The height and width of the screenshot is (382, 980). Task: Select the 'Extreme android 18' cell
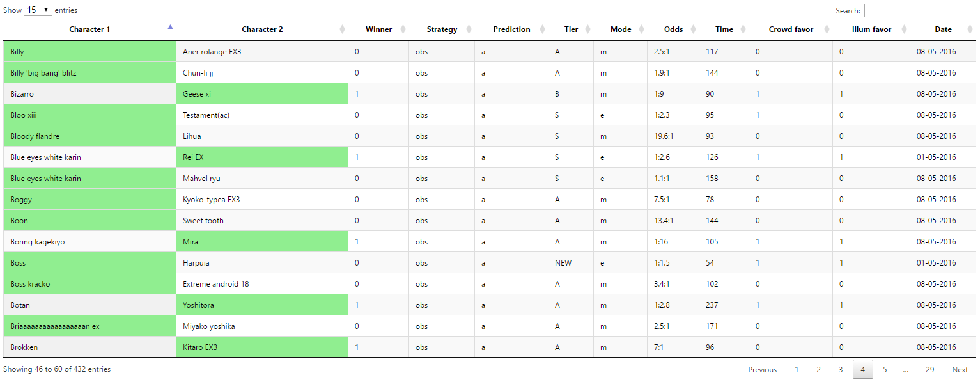point(262,284)
